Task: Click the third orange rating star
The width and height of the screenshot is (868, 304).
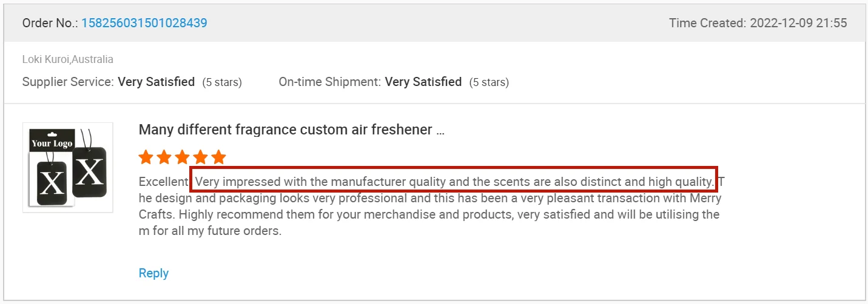Action: (x=182, y=158)
